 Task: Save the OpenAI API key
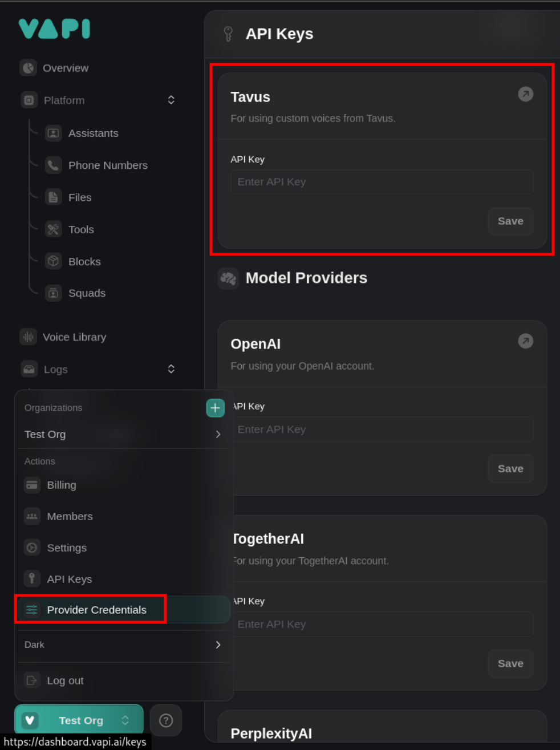coord(510,469)
